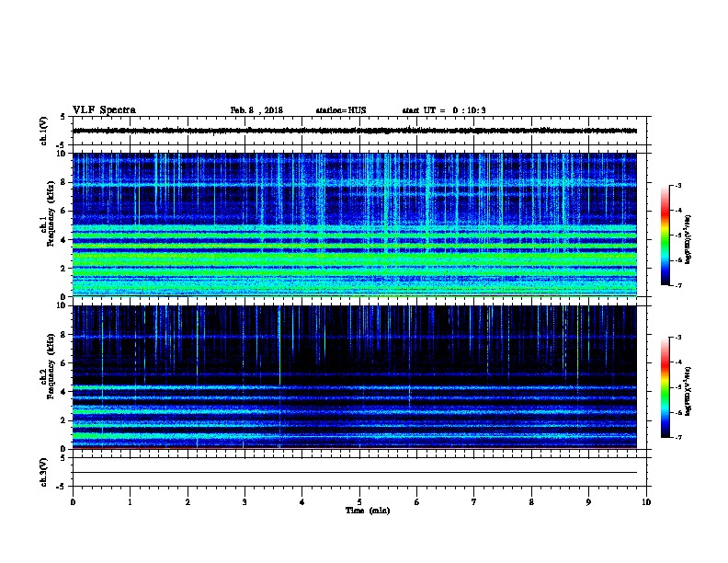
Task: Click the flat ch.3 voltage trace line
Action: pos(355,473)
